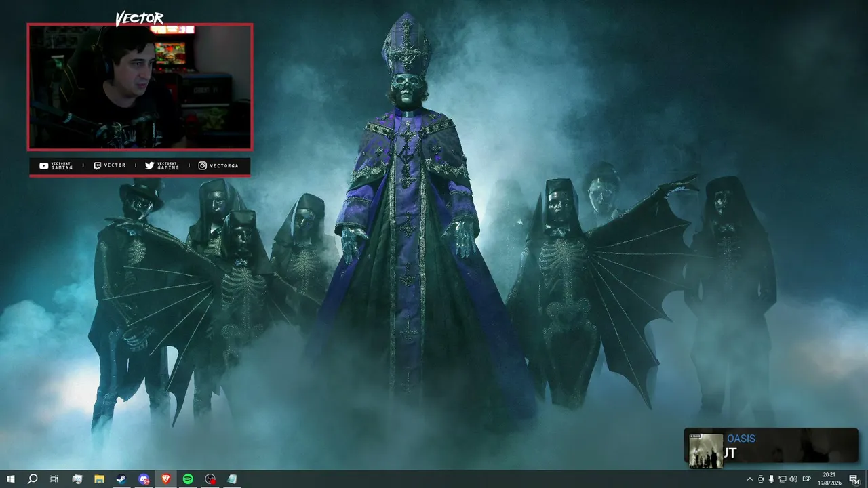Click the webcam feed overlay
This screenshot has height=488, width=868.
click(x=140, y=87)
